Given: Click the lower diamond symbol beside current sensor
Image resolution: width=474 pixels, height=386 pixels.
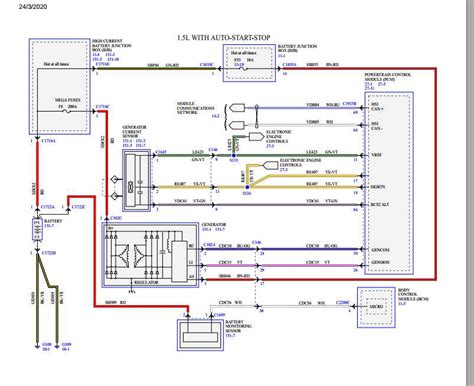Looking at the screenshot, I should point(115,196).
